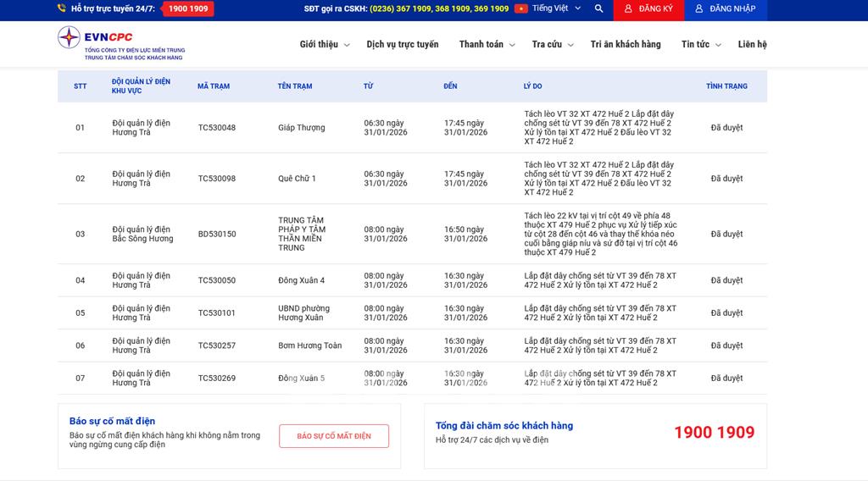Click the user icon in ĐĂNG NHẬP
The height and width of the screenshot is (481, 868).
tap(699, 8)
